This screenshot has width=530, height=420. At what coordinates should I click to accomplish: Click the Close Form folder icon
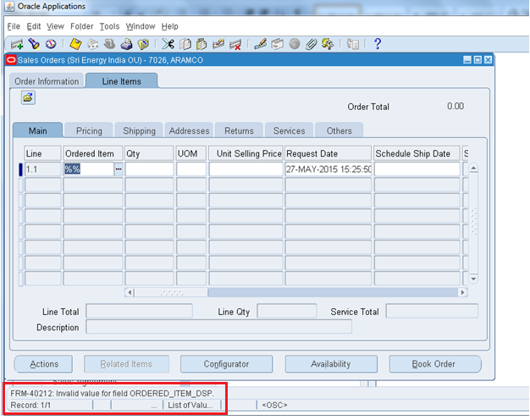point(143,44)
